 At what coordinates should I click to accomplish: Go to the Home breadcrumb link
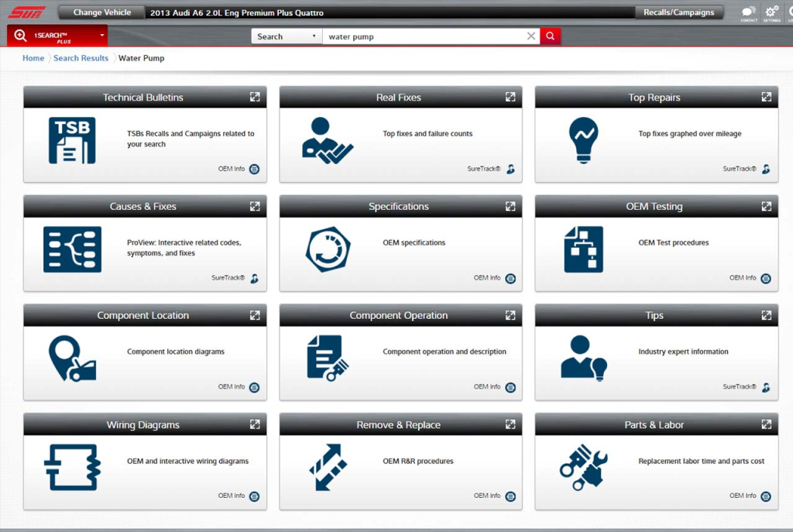point(33,58)
